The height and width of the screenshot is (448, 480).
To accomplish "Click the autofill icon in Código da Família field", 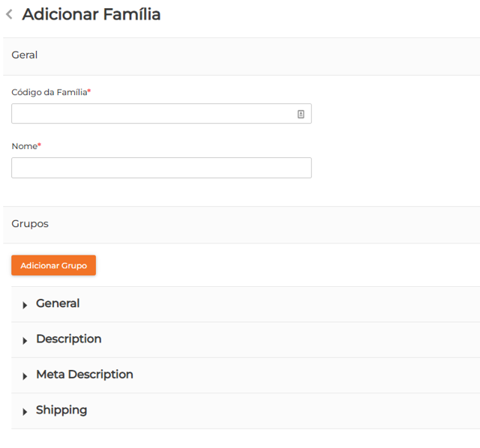I will (x=301, y=114).
